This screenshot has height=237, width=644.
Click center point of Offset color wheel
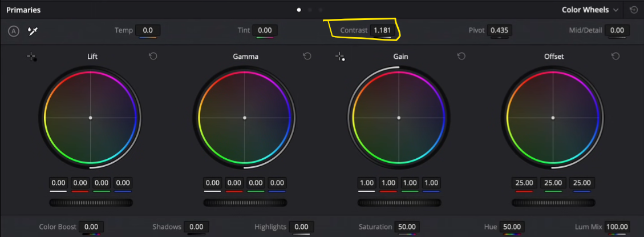(x=553, y=118)
